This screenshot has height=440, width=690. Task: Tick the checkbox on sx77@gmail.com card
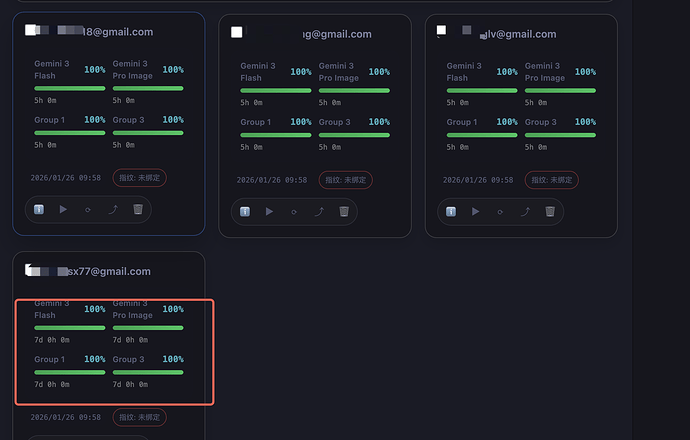pos(30,269)
